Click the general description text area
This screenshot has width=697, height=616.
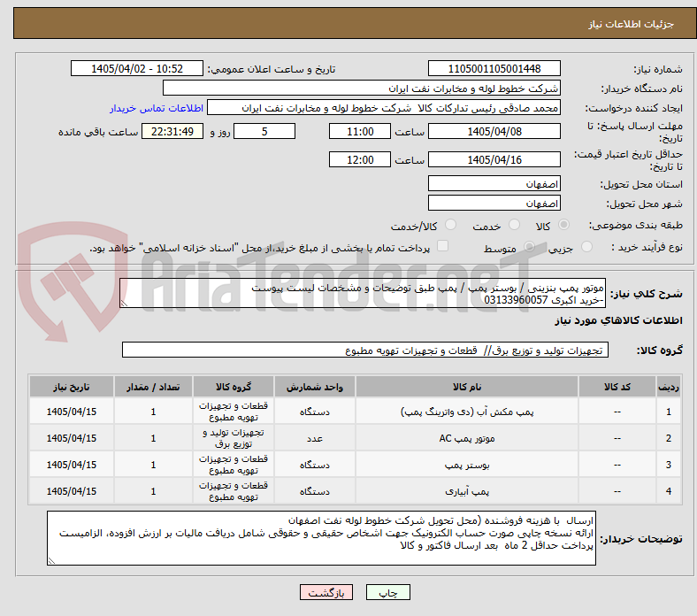[x=363, y=293]
